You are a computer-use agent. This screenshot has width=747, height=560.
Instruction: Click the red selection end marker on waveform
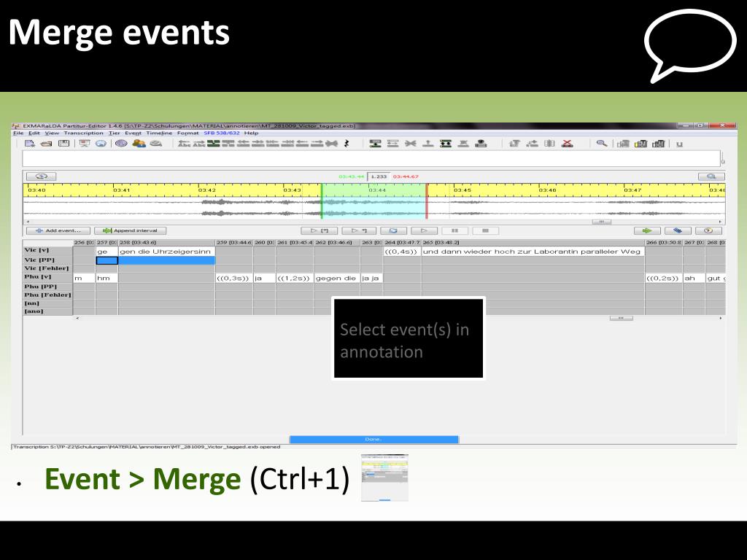click(x=427, y=201)
